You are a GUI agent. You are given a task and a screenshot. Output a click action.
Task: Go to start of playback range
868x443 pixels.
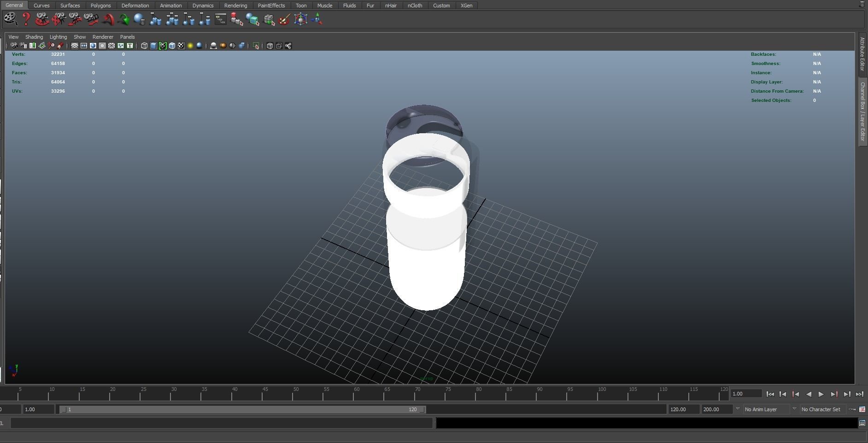point(770,394)
